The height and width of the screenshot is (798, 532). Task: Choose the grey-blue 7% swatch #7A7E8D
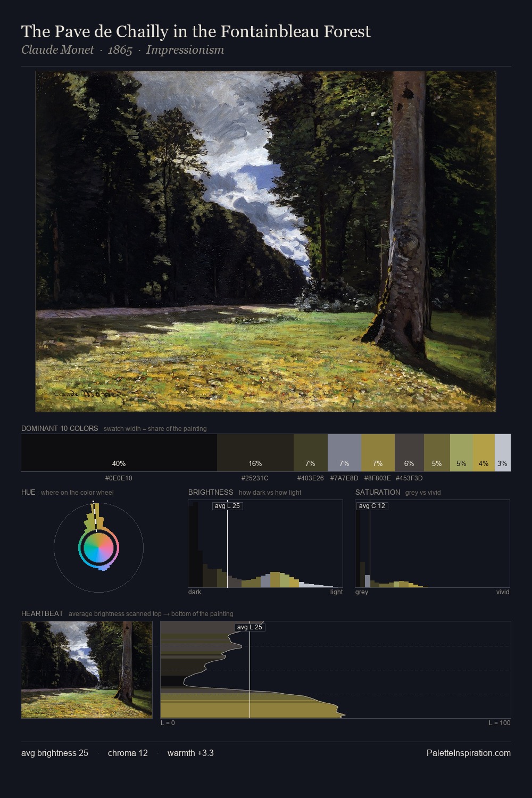[x=344, y=453]
